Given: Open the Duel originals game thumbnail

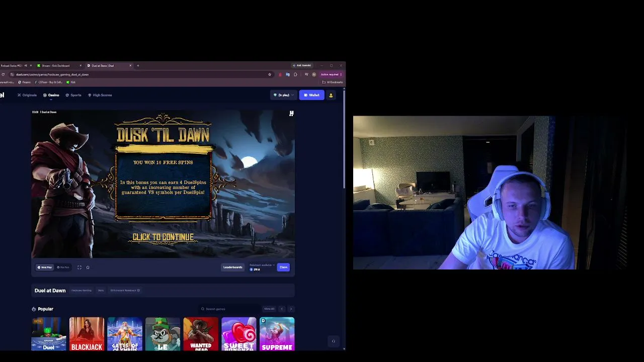Looking at the screenshot, I should click(x=49, y=334).
